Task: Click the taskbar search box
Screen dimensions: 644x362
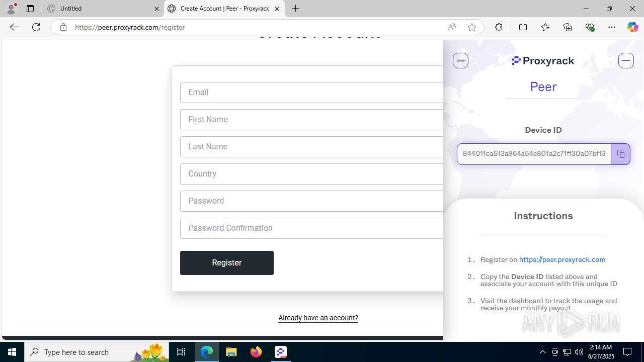Action: tap(97, 352)
